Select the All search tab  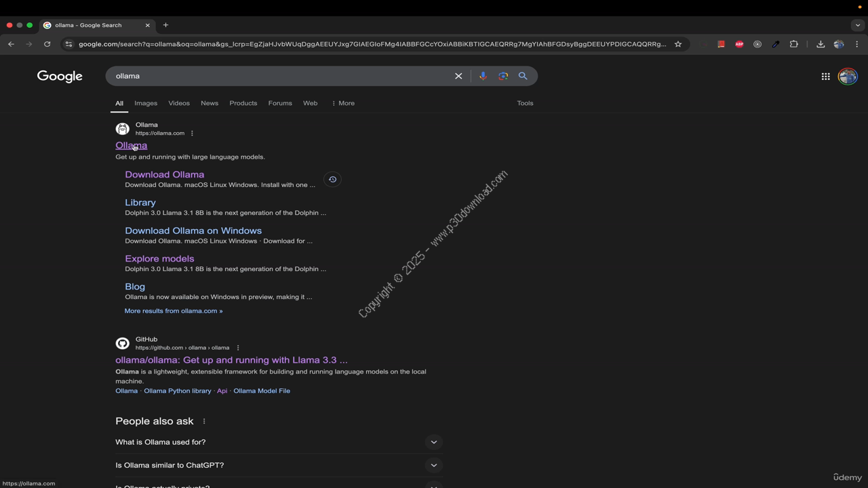pyautogui.click(x=119, y=103)
